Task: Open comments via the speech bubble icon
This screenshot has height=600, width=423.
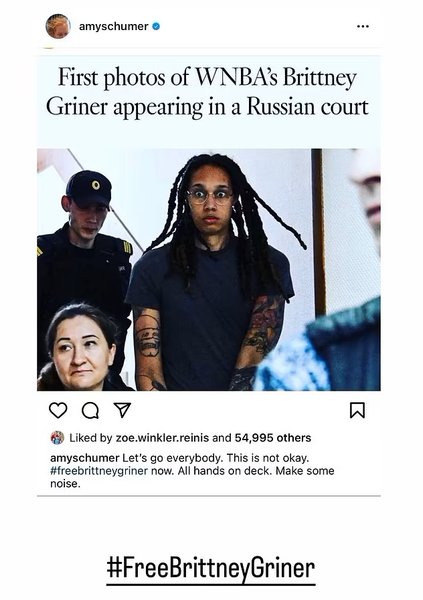Action: pyautogui.click(x=90, y=411)
